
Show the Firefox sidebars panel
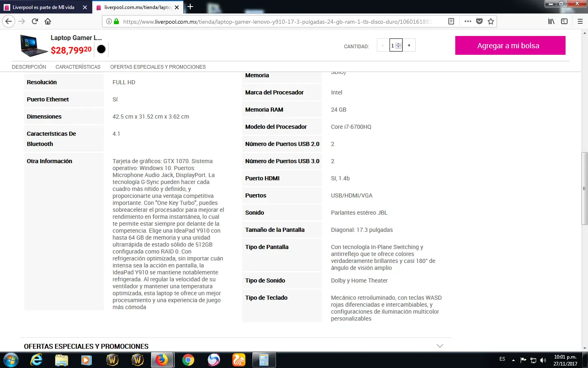pos(564,21)
